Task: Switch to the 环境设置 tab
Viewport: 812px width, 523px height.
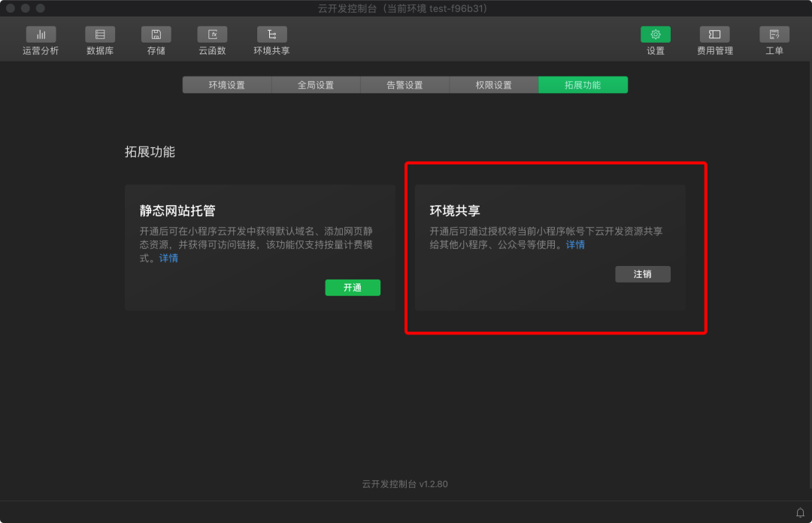Action: click(x=227, y=85)
